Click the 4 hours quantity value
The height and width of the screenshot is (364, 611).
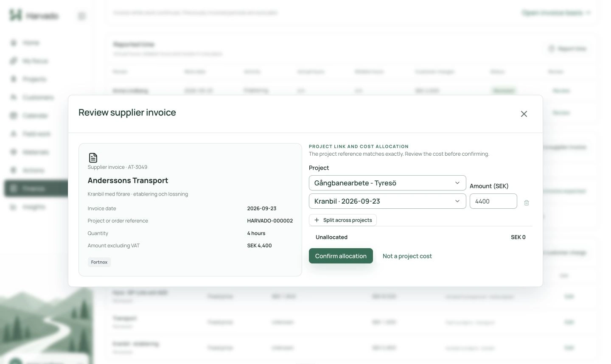(x=256, y=233)
